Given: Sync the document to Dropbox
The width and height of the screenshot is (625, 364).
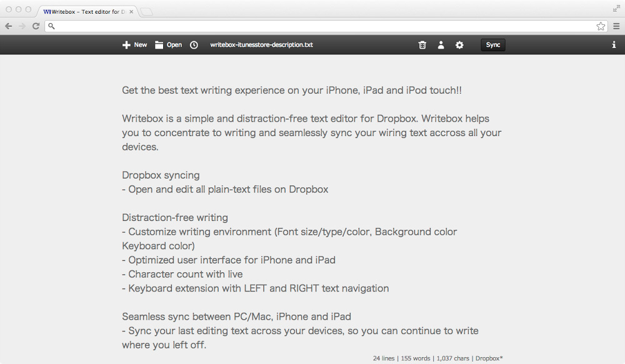Looking at the screenshot, I should (x=492, y=44).
